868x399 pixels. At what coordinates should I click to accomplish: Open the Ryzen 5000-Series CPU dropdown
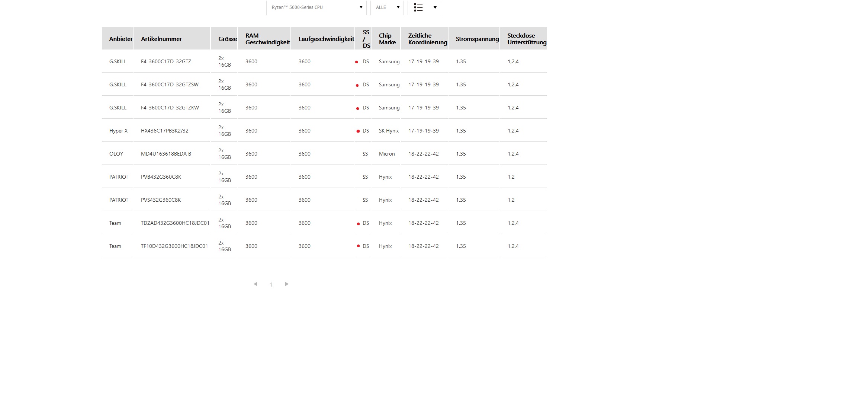click(x=316, y=7)
